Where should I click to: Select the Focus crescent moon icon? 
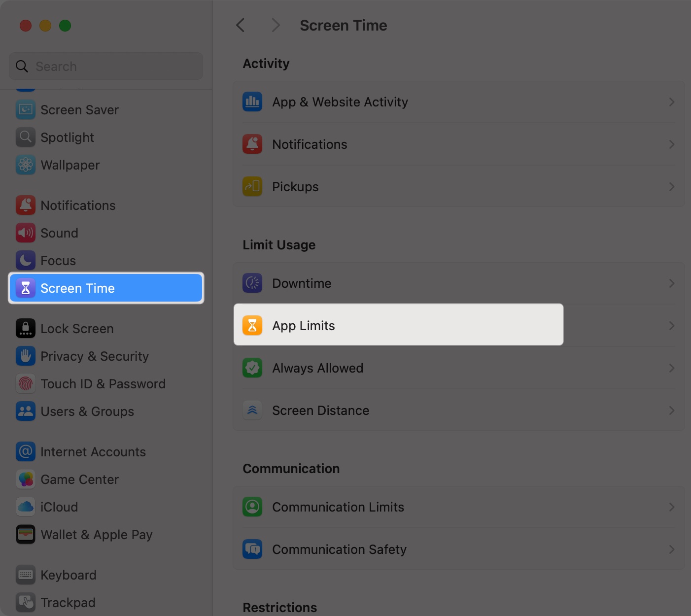pyautogui.click(x=26, y=260)
